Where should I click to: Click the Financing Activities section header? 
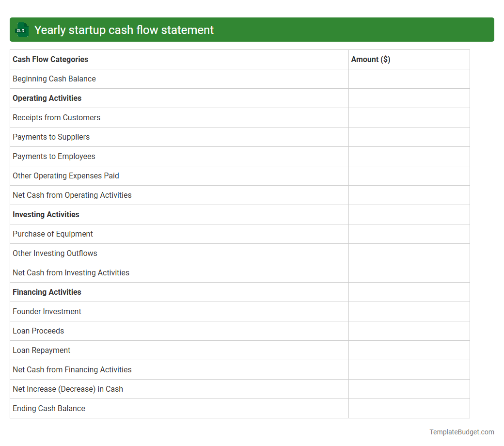pyautogui.click(x=47, y=292)
